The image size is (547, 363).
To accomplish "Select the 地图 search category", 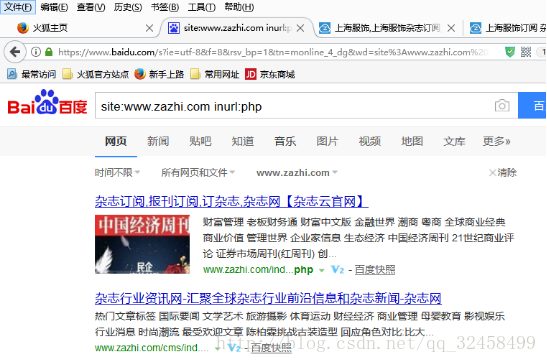I will tap(412, 141).
